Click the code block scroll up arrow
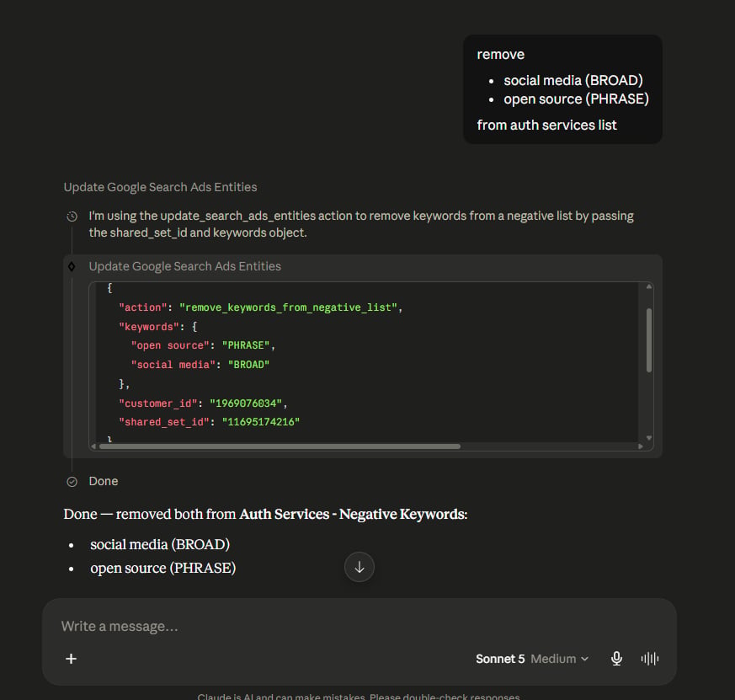Viewport: 735px width, 700px height. tap(649, 286)
